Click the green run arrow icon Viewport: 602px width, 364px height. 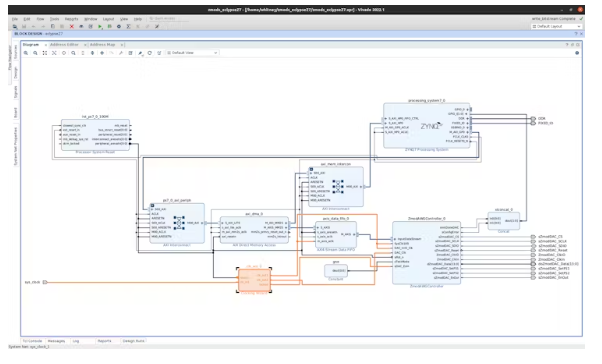coord(100,26)
